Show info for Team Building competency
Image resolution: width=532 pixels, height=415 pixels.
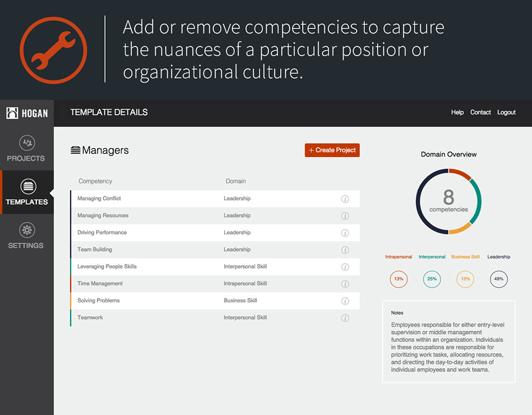pyautogui.click(x=345, y=250)
